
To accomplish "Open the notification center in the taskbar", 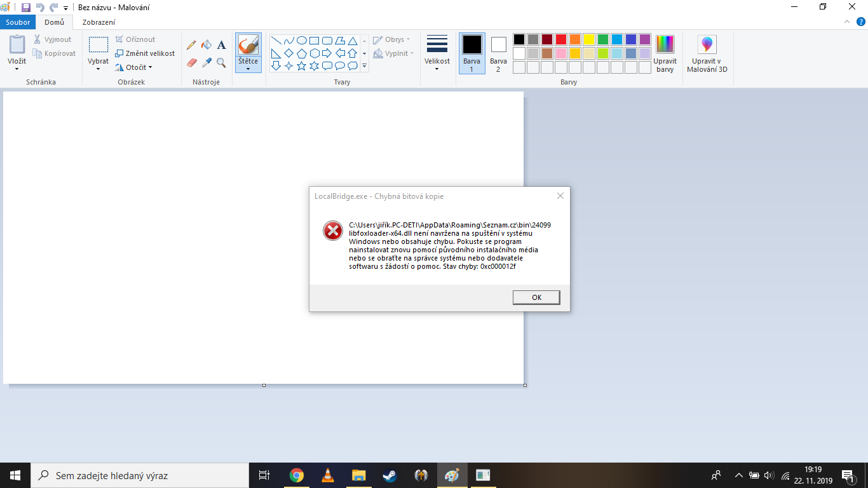I will (x=848, y=475).
